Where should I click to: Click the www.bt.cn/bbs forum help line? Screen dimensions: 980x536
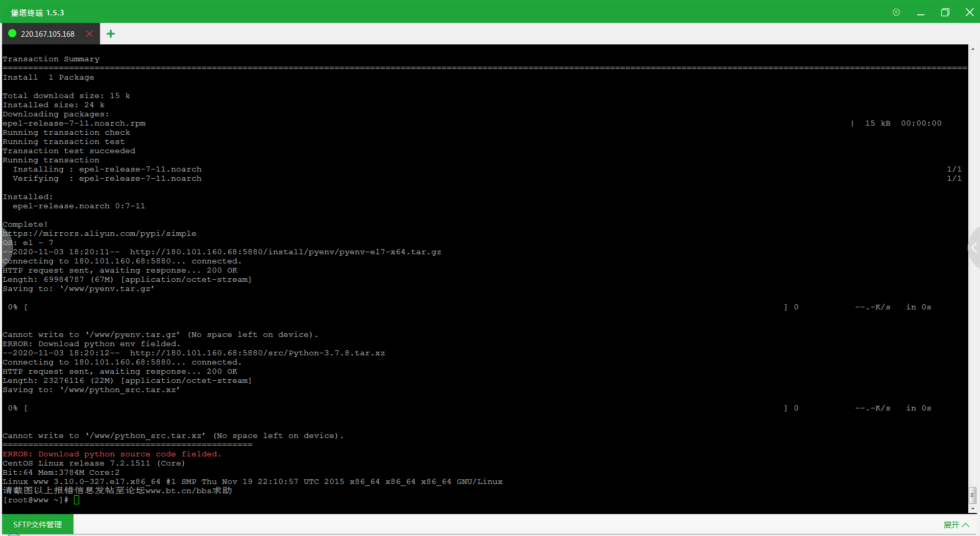point(117,491)
